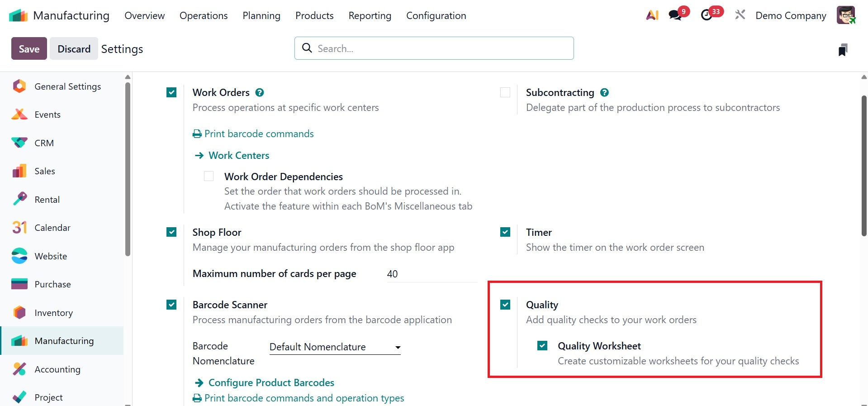Open the Reporting menu

tap(370, 16)
